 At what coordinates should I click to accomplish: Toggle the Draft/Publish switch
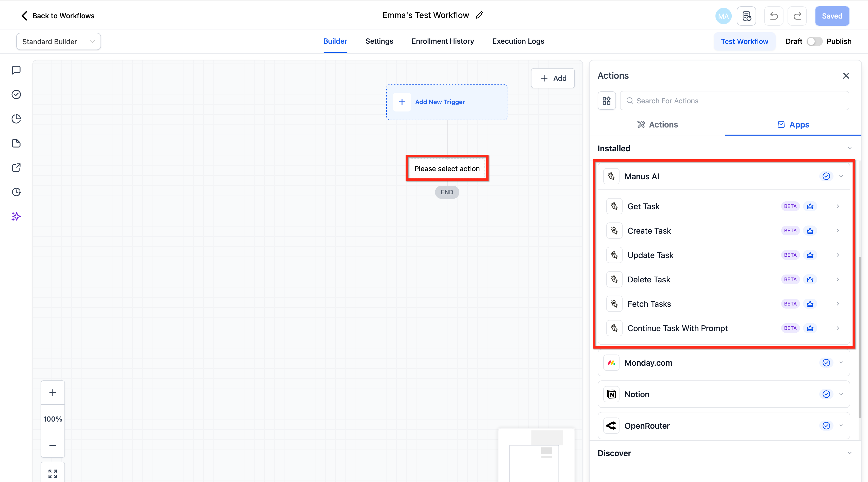814,41
